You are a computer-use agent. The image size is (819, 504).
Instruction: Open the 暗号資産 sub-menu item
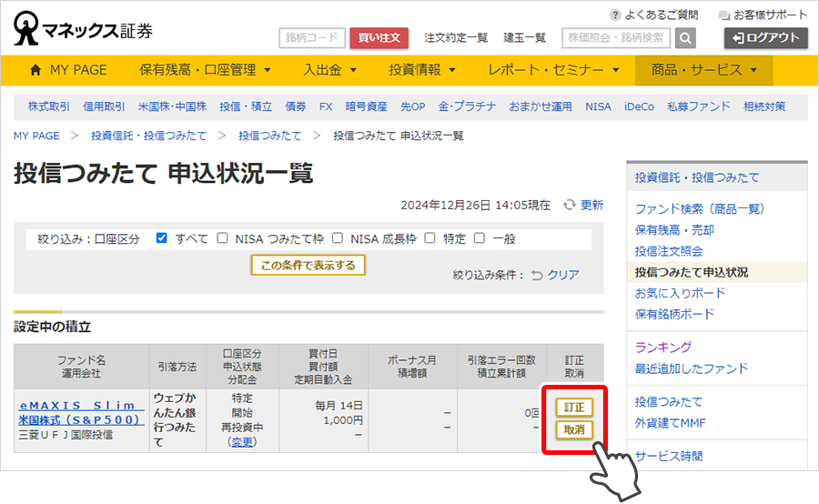(x=366, y=106)
